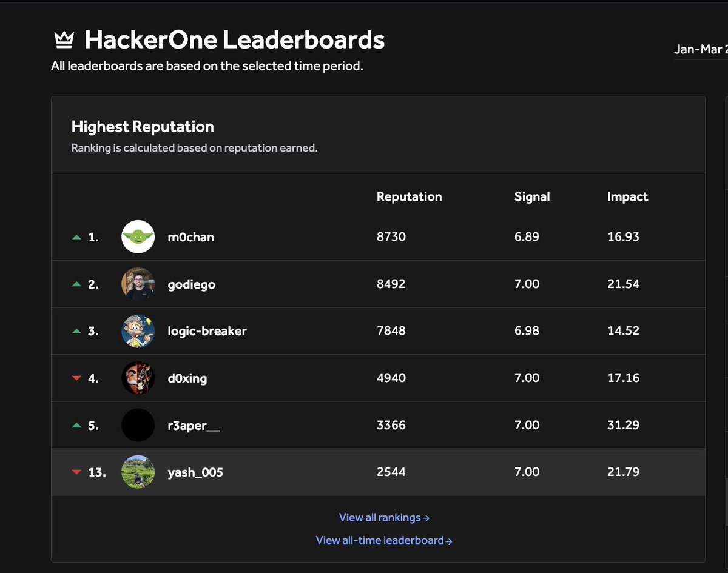Click the red down arrow on rank 4
The height and width of the screenshot is (573, 728).
pyautogui.click(x=76, y=378)
